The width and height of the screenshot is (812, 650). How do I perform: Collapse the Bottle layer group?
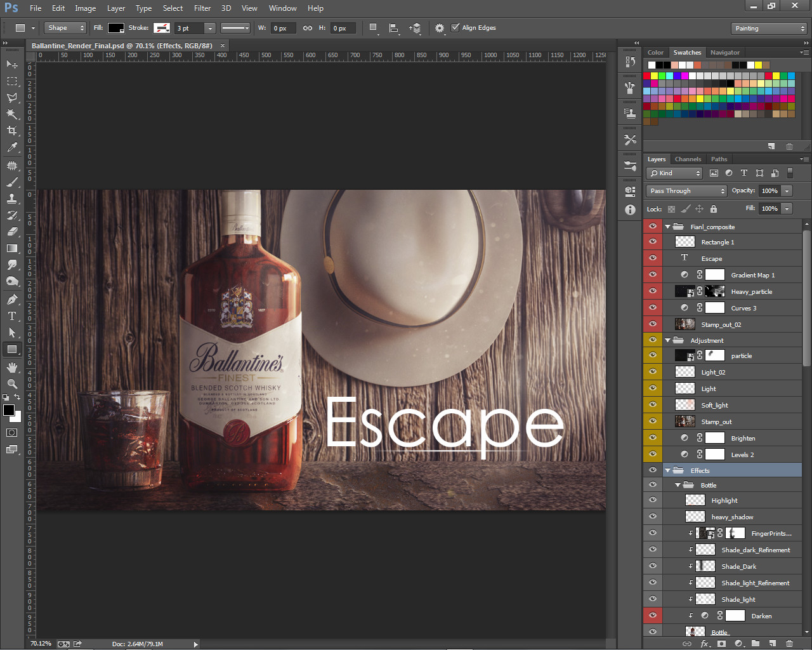pyautogui.click(x=678, y=485)
